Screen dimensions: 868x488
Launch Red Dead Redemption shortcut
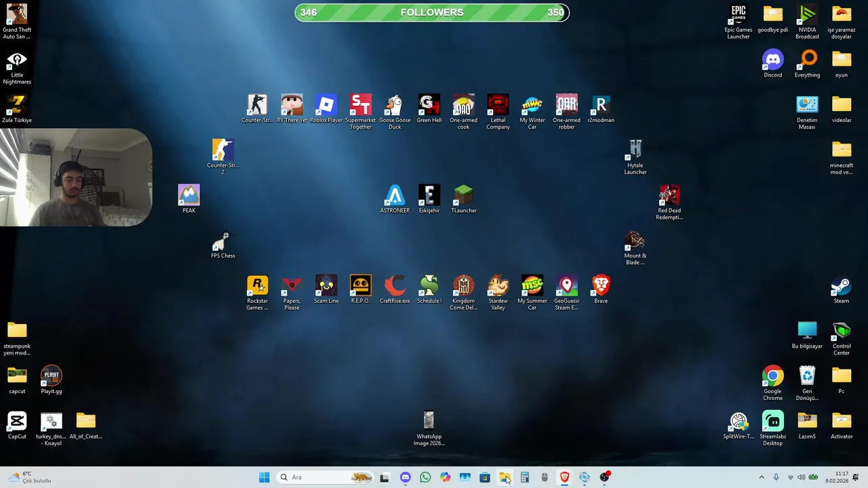tap(669, 202)
